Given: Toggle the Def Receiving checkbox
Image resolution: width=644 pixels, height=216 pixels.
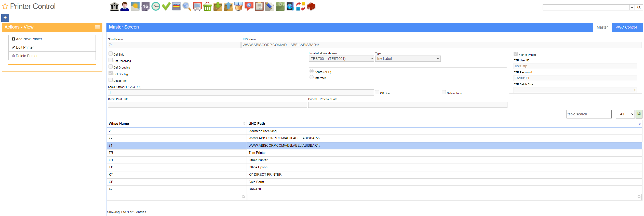Looking at the screenshot, I should pos(111,60).
